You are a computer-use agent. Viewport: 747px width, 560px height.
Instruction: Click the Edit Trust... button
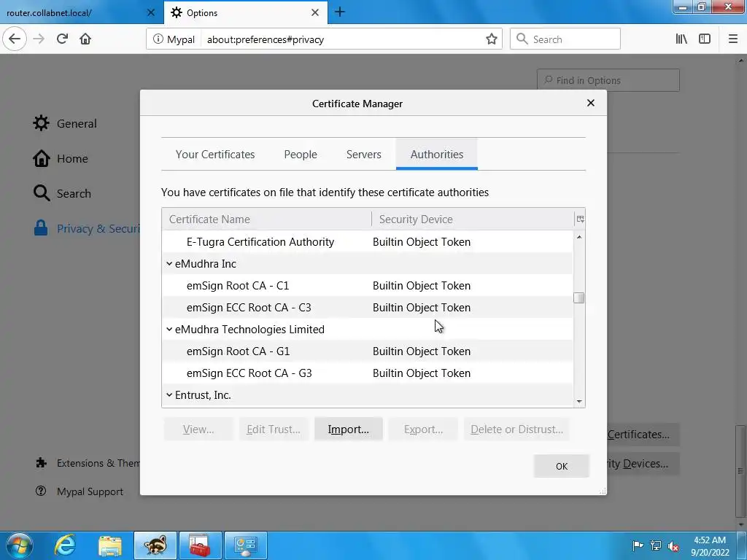click(x=274, y=429)
